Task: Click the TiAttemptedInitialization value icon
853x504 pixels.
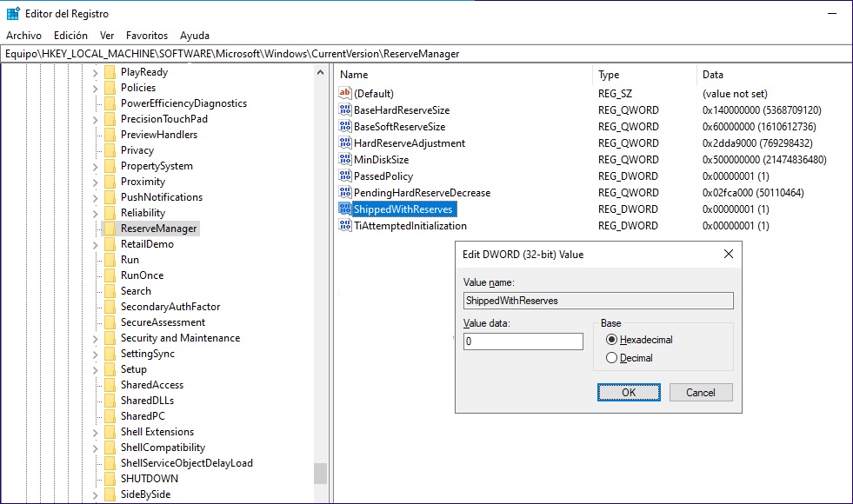Action: point(345,225)
